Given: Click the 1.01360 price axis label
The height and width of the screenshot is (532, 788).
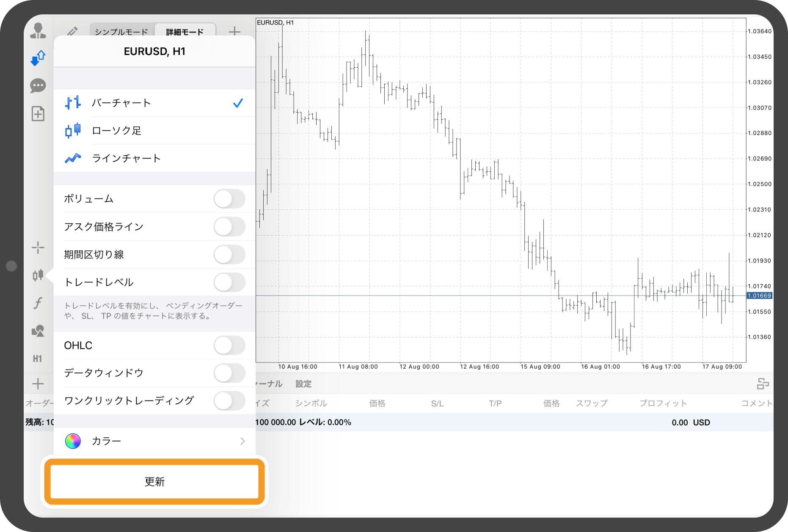Looking at the screenshot, I should tap(760, 337).
